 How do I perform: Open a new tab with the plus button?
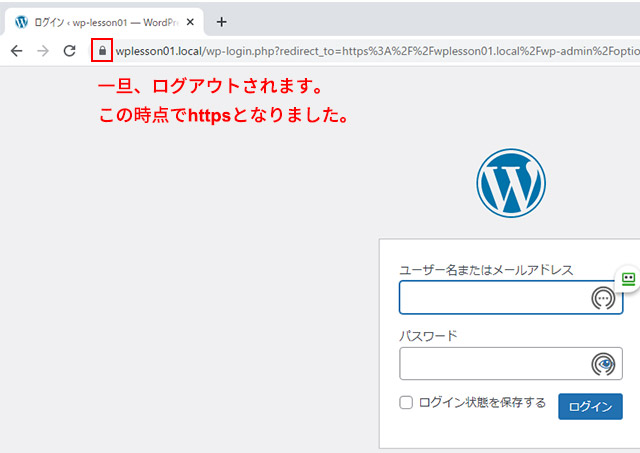222,22
